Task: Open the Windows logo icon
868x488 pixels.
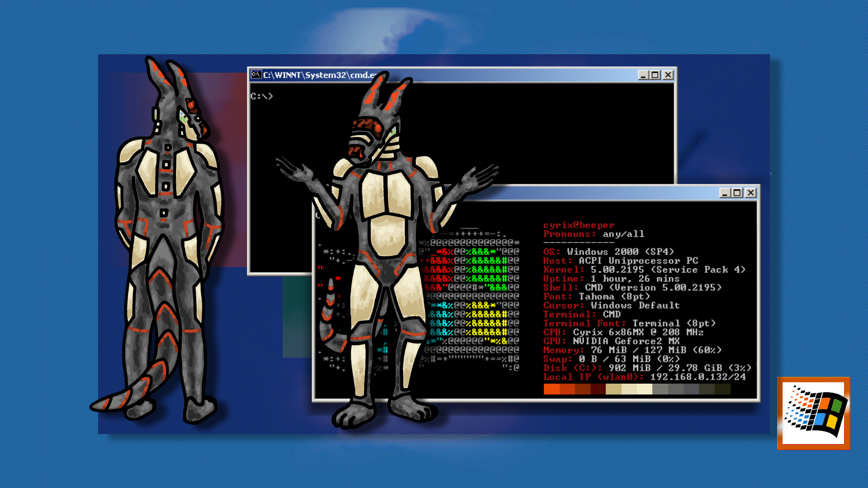Action: click(814, 413)
